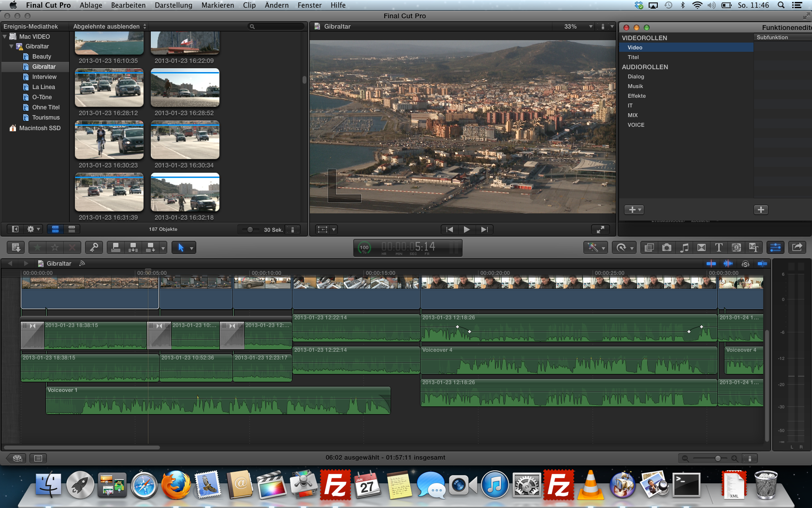Open the Titles browser T icon
812x508 pixels.
[719, 248]
